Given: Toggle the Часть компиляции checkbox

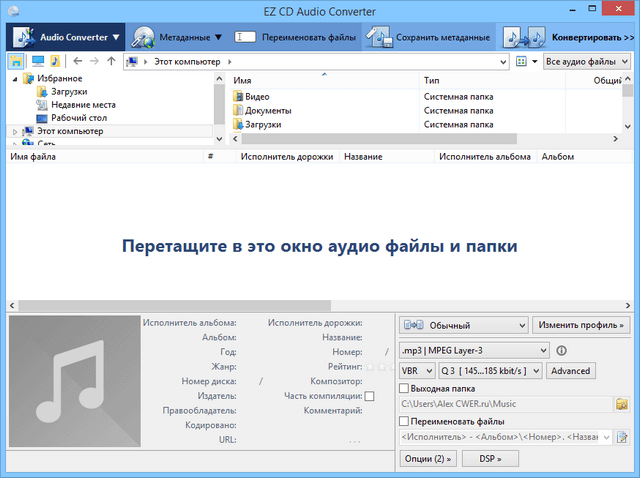Looking at the screenshot, I should click(x=369, y=397).
